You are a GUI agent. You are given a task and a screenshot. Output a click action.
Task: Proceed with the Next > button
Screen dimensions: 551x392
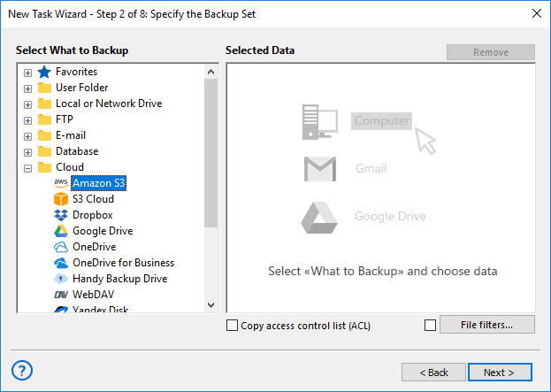click(500, 373)
